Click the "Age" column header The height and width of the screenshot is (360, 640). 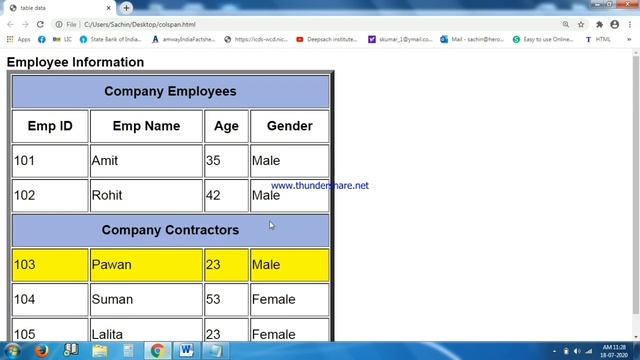(x=226, y=126)
